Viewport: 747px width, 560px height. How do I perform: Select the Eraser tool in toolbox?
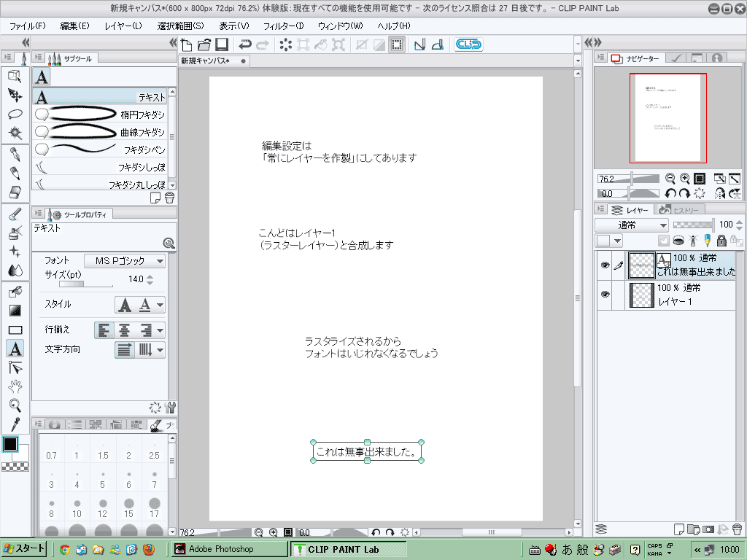(x=15, y=192)
